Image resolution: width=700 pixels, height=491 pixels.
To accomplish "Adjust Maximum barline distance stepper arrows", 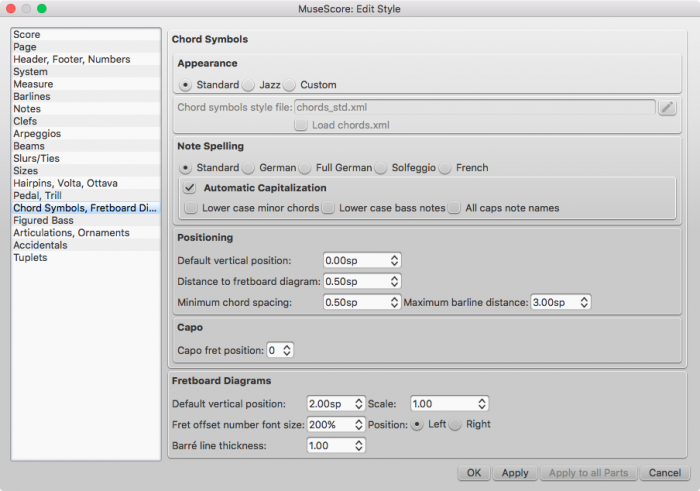I will coord(584,303).
